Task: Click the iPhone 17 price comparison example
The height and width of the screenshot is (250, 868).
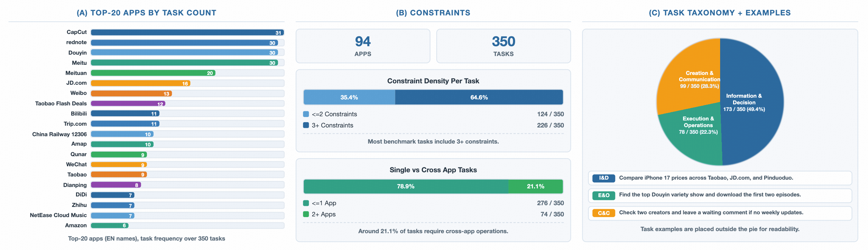Action: (x=706, y=178)
